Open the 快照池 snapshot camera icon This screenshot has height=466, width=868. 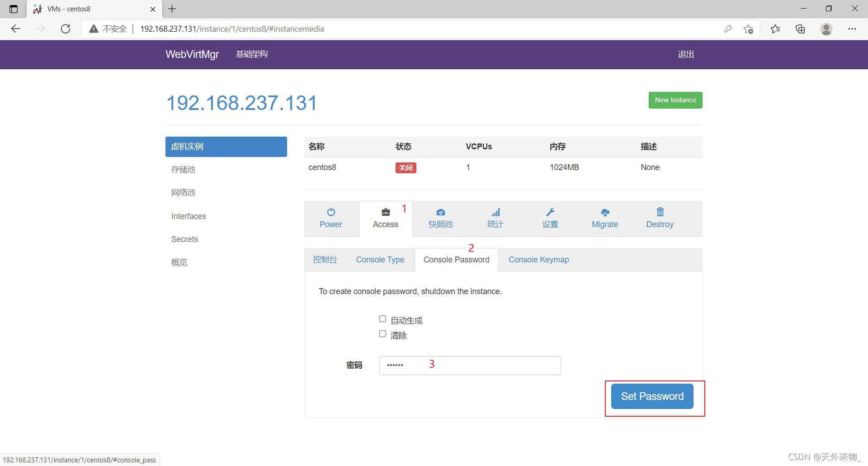tap(440, 212)
